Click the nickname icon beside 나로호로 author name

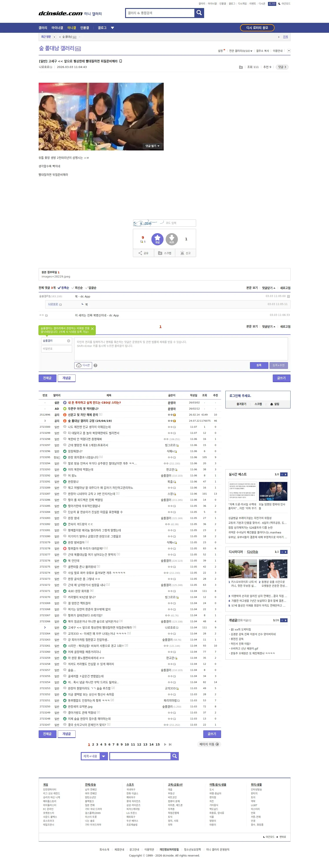51,67
